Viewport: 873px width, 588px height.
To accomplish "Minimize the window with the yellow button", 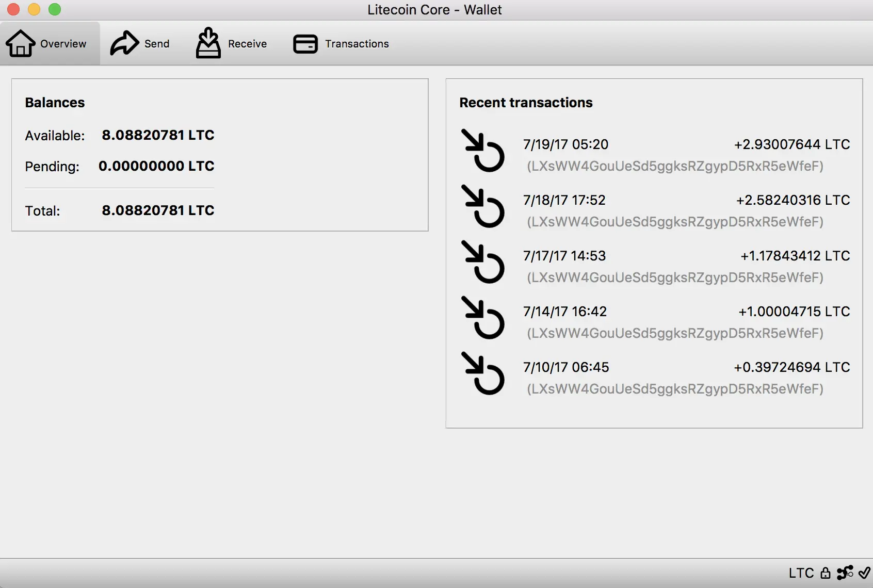I will (x=34, y=9).
